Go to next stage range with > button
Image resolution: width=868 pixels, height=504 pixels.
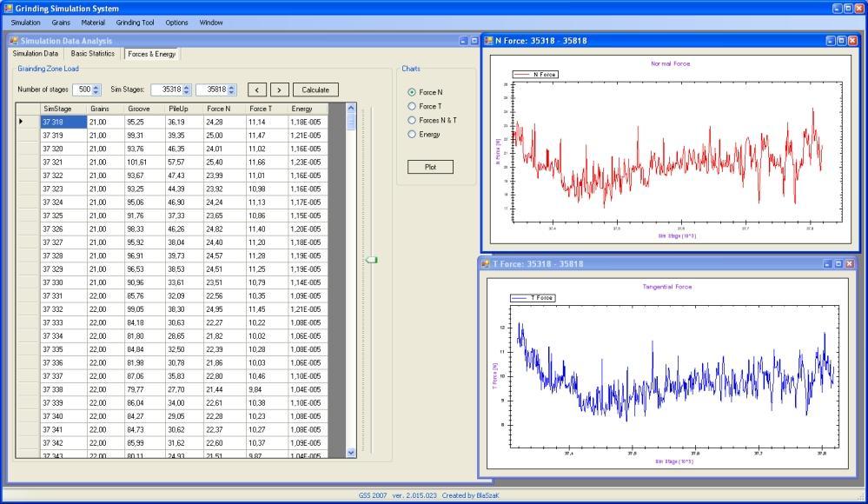tap(279, 90)
